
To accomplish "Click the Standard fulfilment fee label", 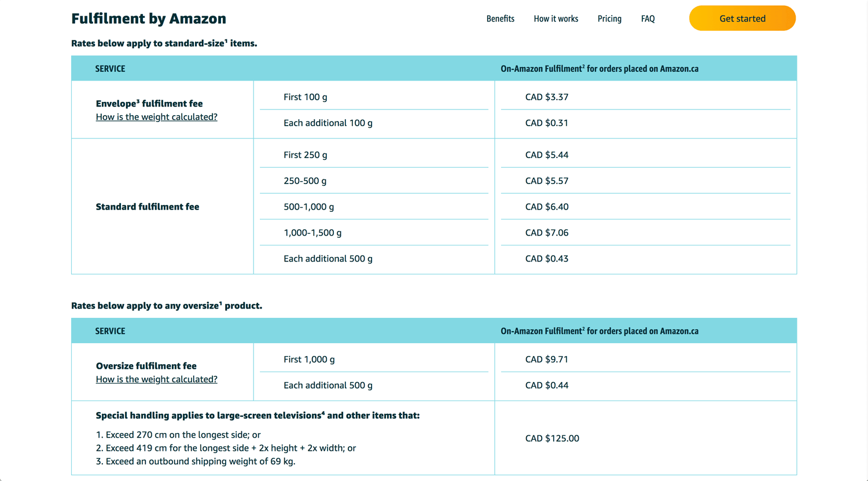I will pyautogui.click(x=148, y=207).
